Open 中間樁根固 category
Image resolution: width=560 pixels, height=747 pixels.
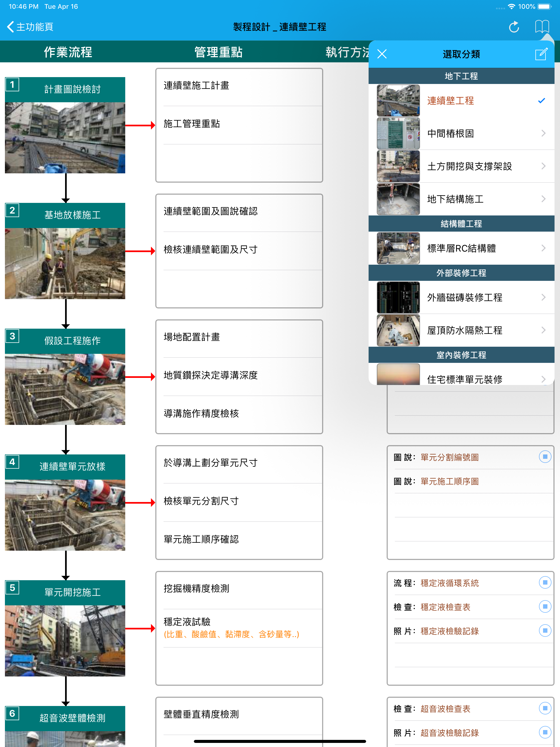pos(461,133)
